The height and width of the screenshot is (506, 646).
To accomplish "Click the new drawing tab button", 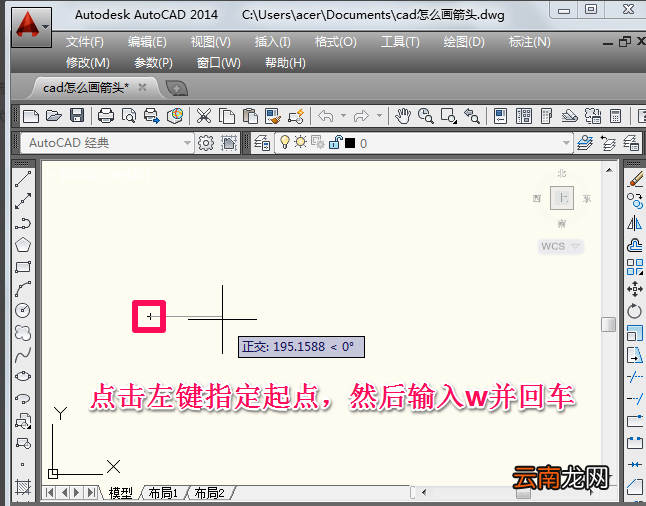I will [x=176, y=88].
